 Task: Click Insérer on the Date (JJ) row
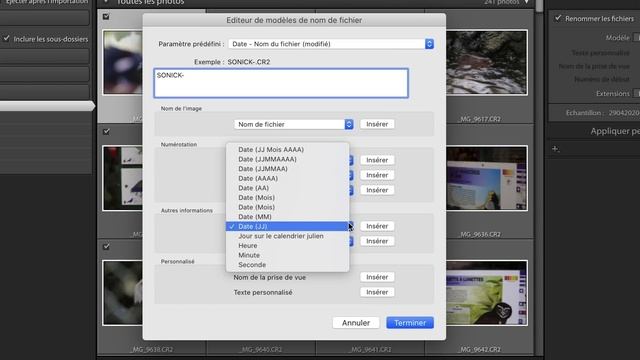pos(377,226)
